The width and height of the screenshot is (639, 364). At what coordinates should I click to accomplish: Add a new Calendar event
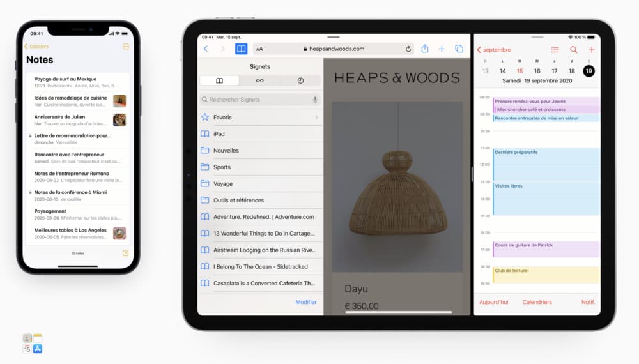(592, 50)
